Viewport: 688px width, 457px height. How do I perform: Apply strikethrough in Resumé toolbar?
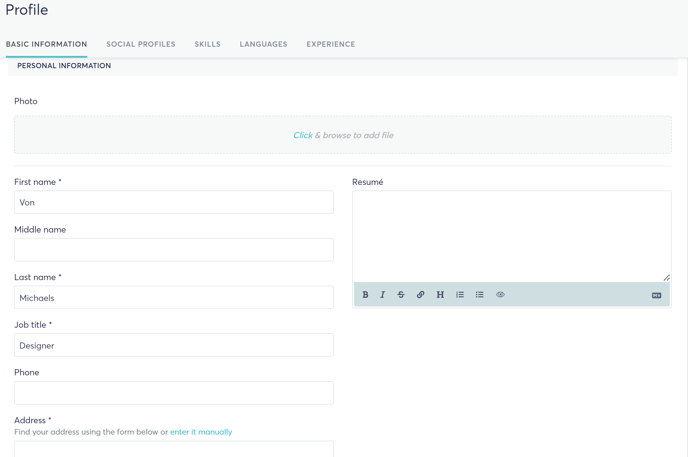[401, 295]
